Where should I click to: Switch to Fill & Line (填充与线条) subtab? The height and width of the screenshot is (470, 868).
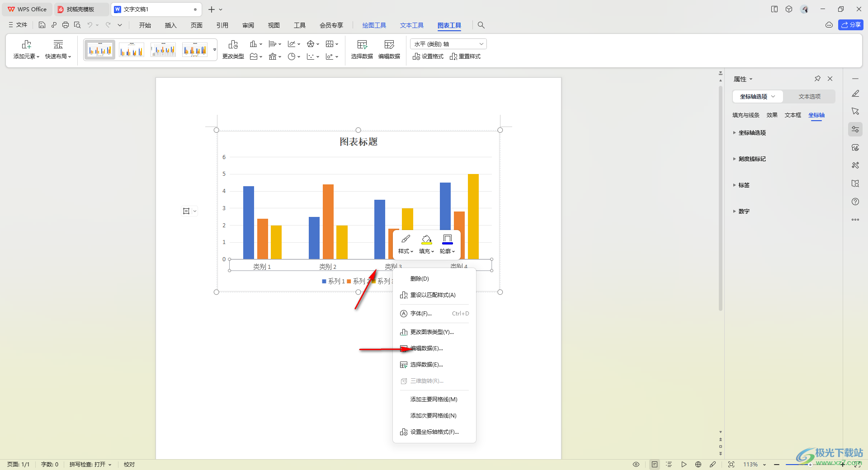[746, 115]
